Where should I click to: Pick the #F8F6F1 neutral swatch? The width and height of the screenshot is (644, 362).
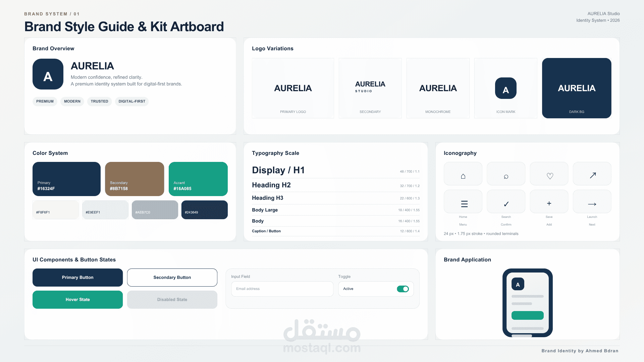coord(56,210)
